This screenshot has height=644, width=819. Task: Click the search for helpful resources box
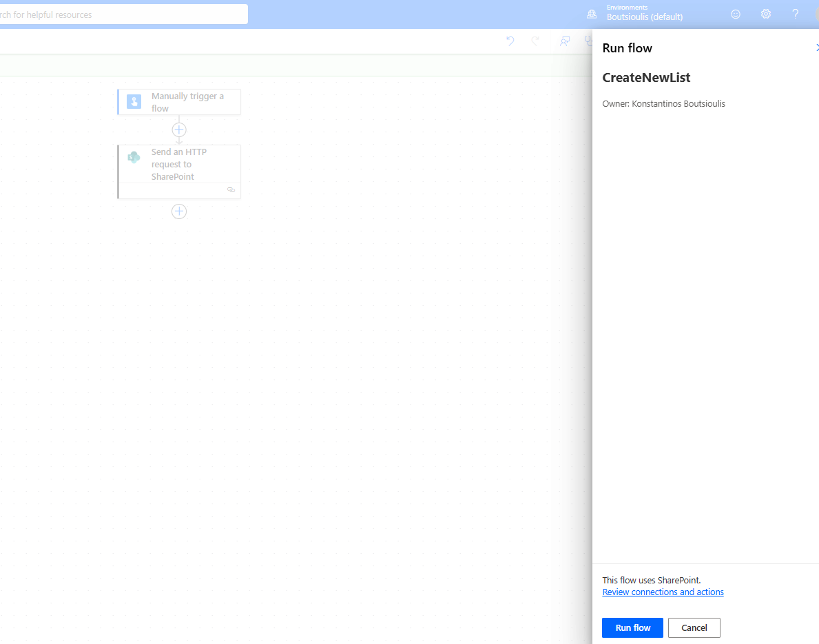click(123, 14)
